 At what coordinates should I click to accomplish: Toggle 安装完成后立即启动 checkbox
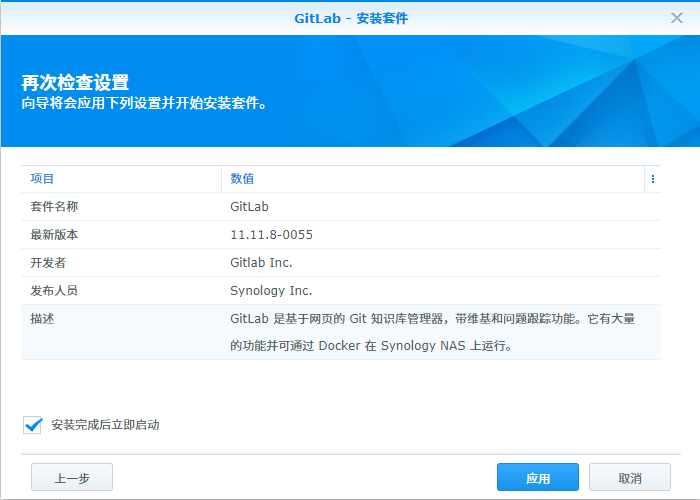click(33, 425)
